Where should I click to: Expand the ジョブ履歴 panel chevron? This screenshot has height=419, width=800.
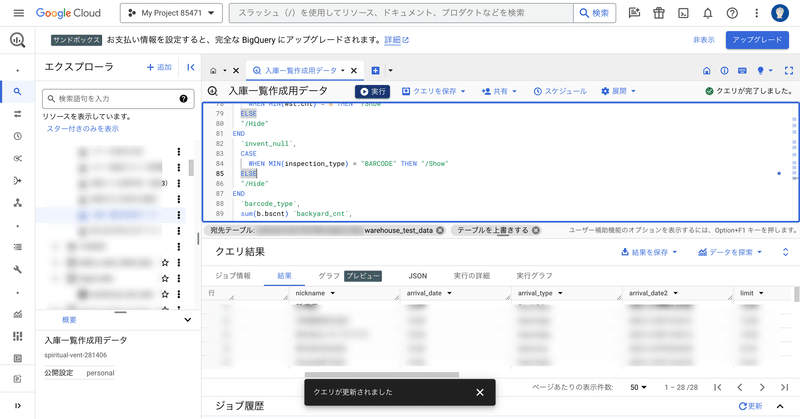pos(780,406)
